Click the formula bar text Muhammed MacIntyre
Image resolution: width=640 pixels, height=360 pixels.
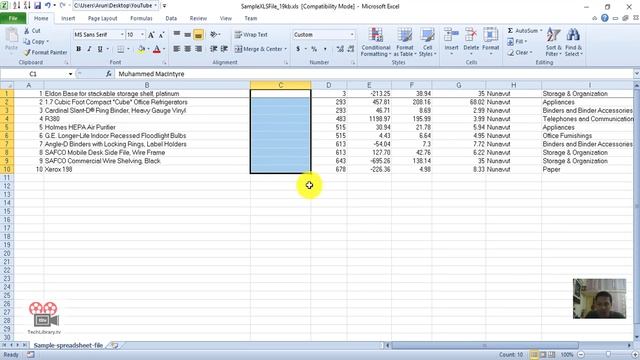[x=151, y=74]
